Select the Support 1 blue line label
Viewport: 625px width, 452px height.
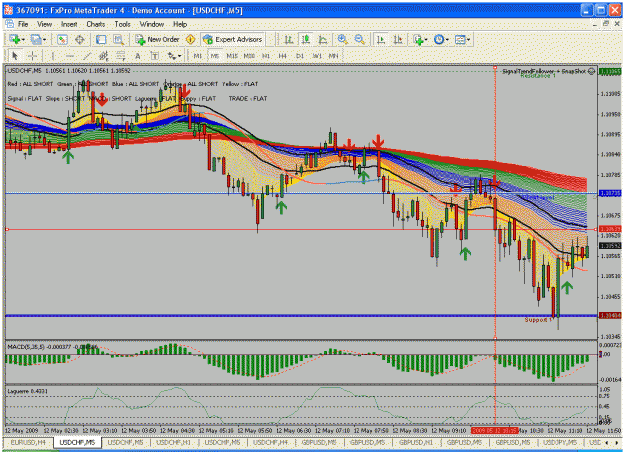(x=539, y=320)
